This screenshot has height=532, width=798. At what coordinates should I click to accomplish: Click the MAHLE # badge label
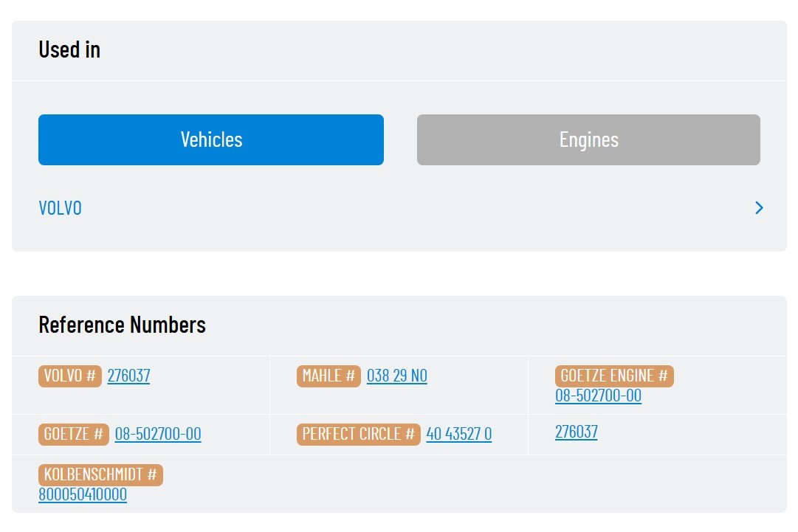click(329, 376)
